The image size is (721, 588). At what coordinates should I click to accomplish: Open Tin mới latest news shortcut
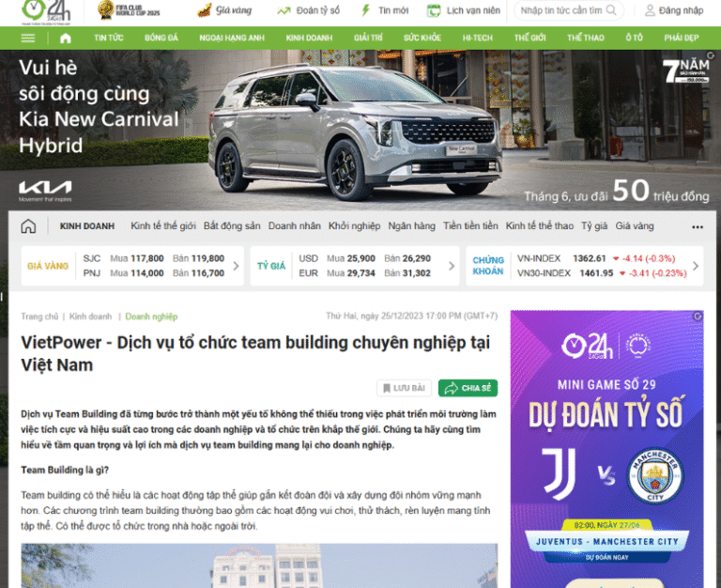coord(385,10)
